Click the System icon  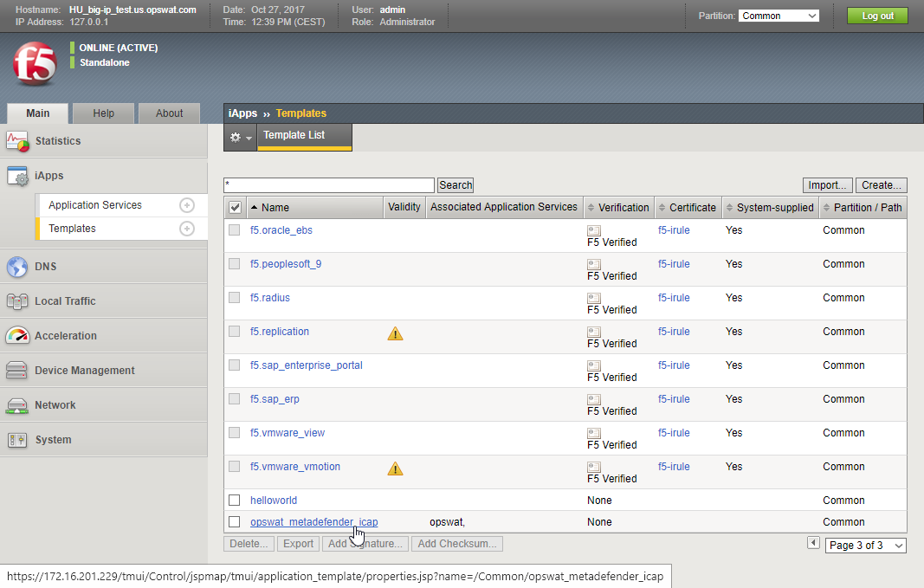[x=17, y=440]
